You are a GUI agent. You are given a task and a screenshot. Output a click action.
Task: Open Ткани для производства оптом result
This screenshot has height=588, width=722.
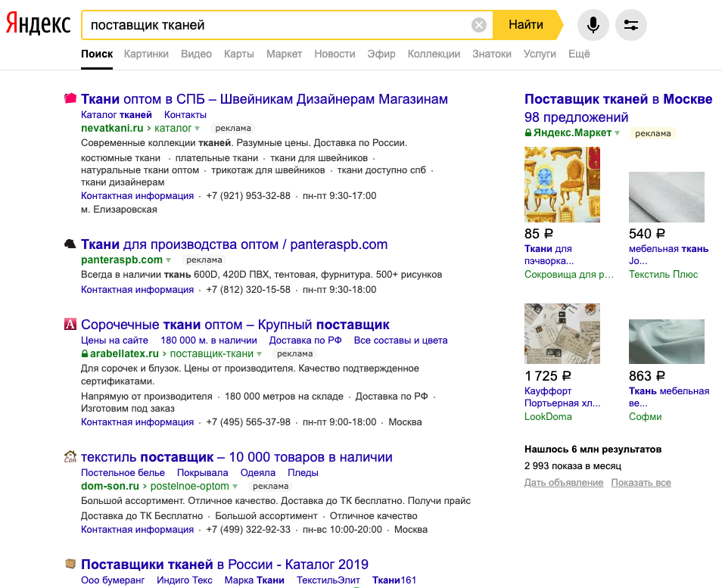pos(235,244)
